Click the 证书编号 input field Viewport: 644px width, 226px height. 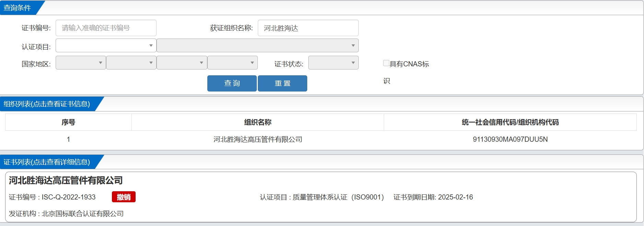(106, 28)
